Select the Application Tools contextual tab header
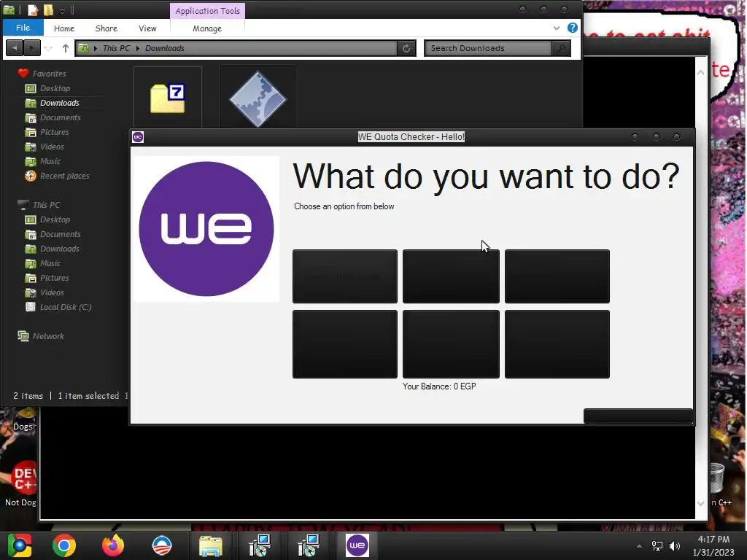This screenshot has width=747, height=560. coord(207,10)
